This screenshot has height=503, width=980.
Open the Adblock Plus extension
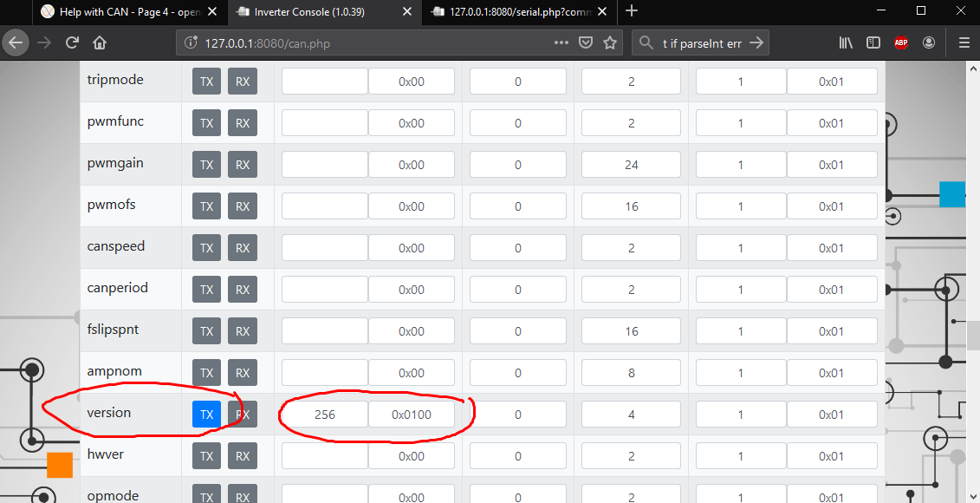pyautogui.click(x=900, y=42)
